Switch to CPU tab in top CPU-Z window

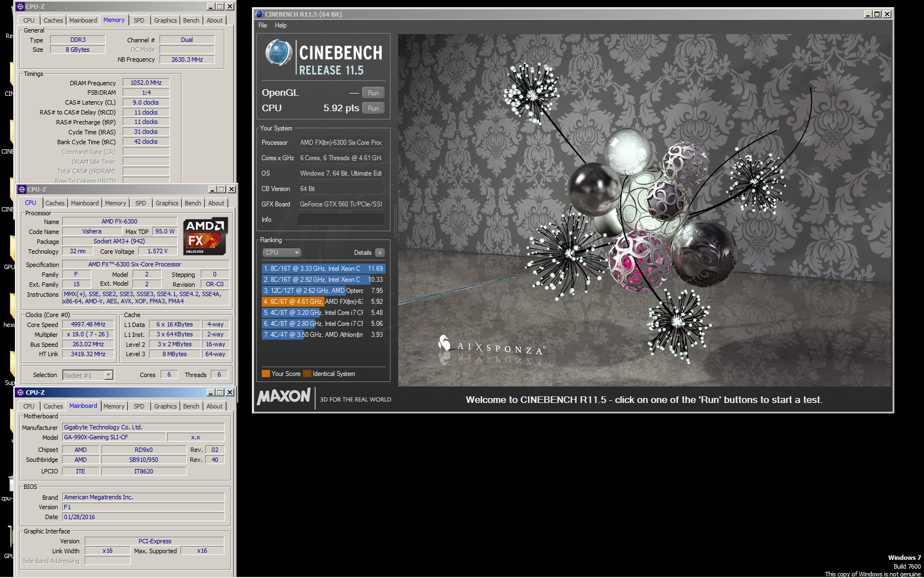pyautogui.click(x=29, y=20)
